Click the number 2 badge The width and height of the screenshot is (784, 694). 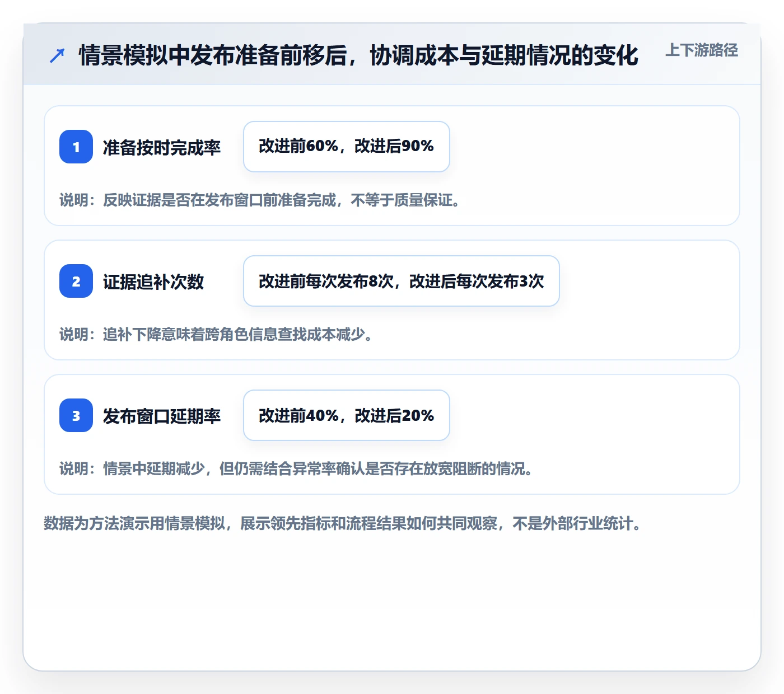[x=76, y=281]
